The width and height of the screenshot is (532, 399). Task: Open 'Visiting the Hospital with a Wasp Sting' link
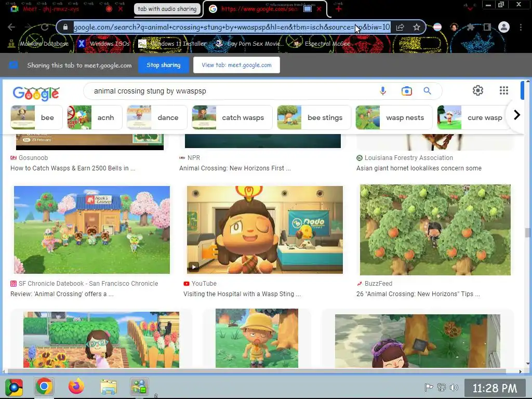click(x=242, y=294)
